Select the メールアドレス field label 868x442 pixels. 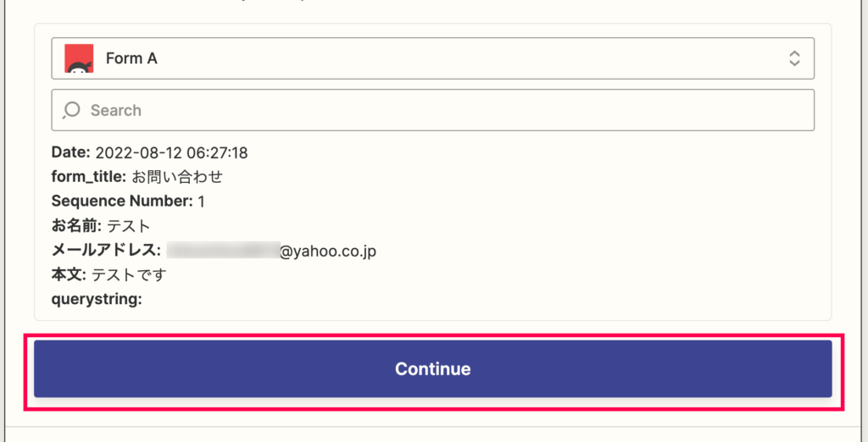point(106,250)
